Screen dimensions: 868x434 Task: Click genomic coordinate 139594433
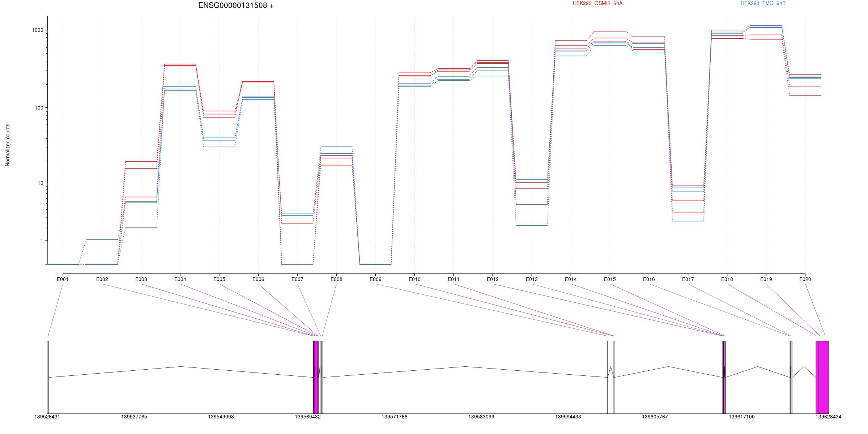click(568, 417)
